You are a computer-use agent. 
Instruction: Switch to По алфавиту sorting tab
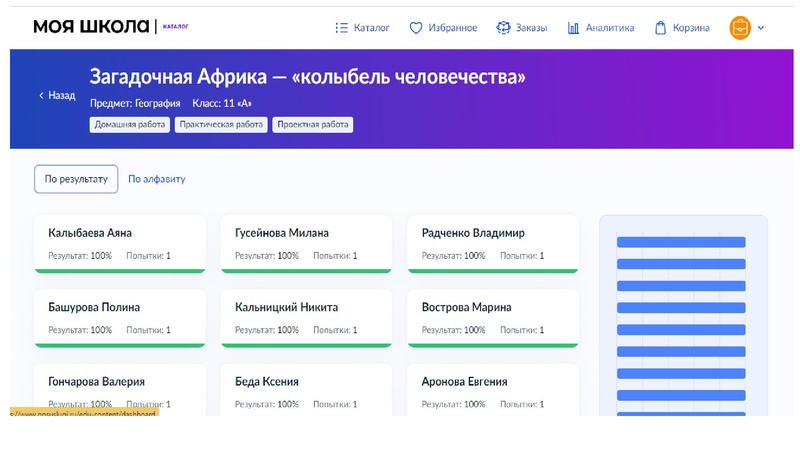point(157,179)
